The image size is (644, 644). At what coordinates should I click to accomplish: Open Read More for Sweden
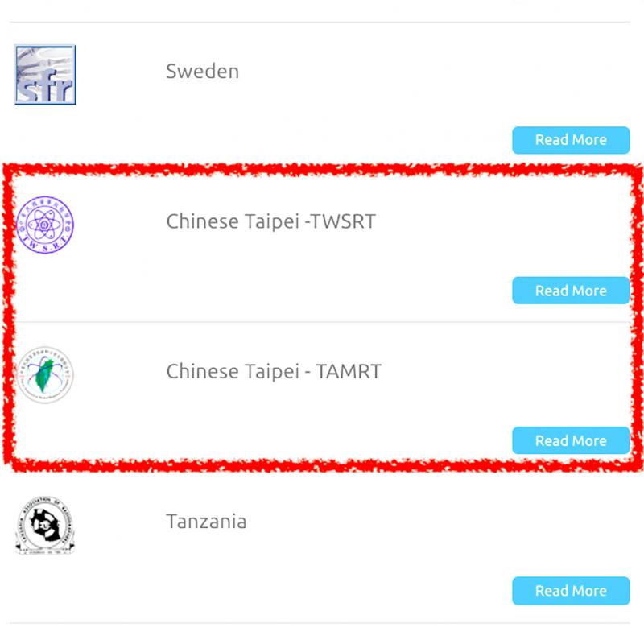click(x=571, y=140)
